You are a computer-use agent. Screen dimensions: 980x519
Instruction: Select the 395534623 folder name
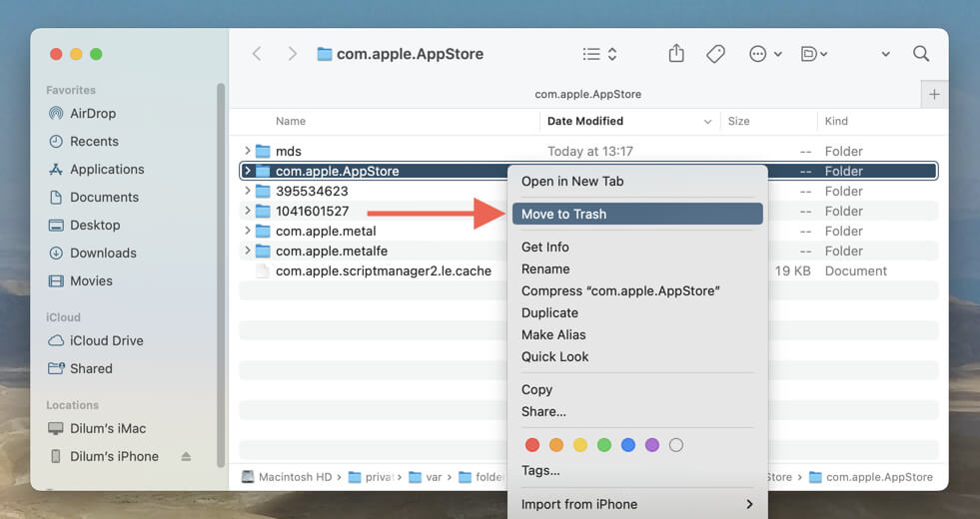(312, 191)
